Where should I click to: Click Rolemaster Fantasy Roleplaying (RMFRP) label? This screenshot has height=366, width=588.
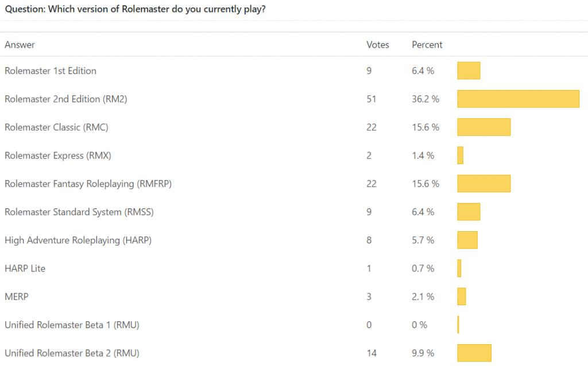point(88,184)
